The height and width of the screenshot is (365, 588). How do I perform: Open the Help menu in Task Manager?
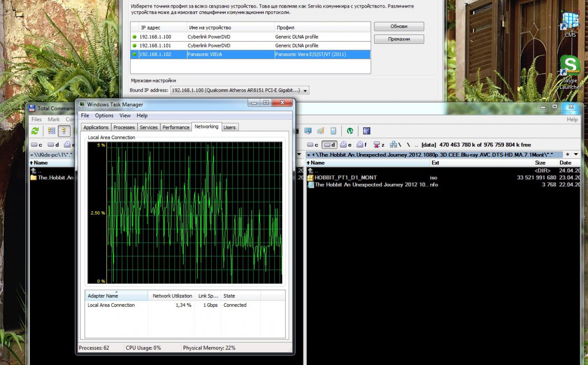tap(142, 116)
